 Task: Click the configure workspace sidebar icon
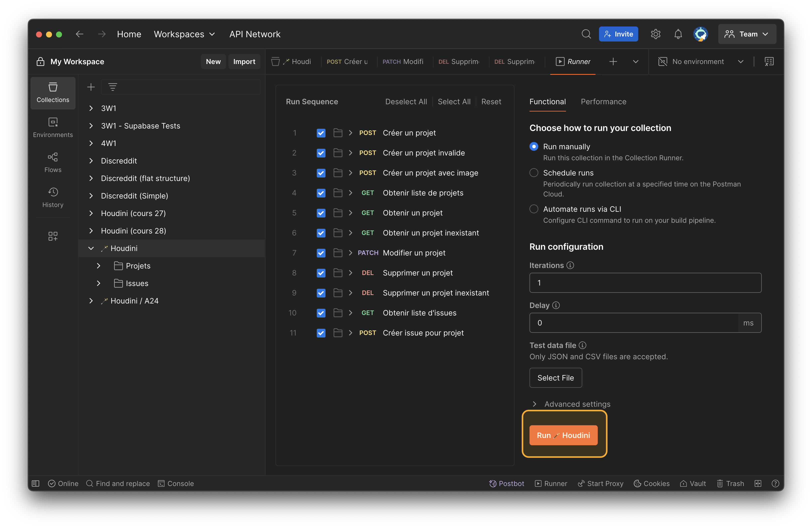pos(53,236)
